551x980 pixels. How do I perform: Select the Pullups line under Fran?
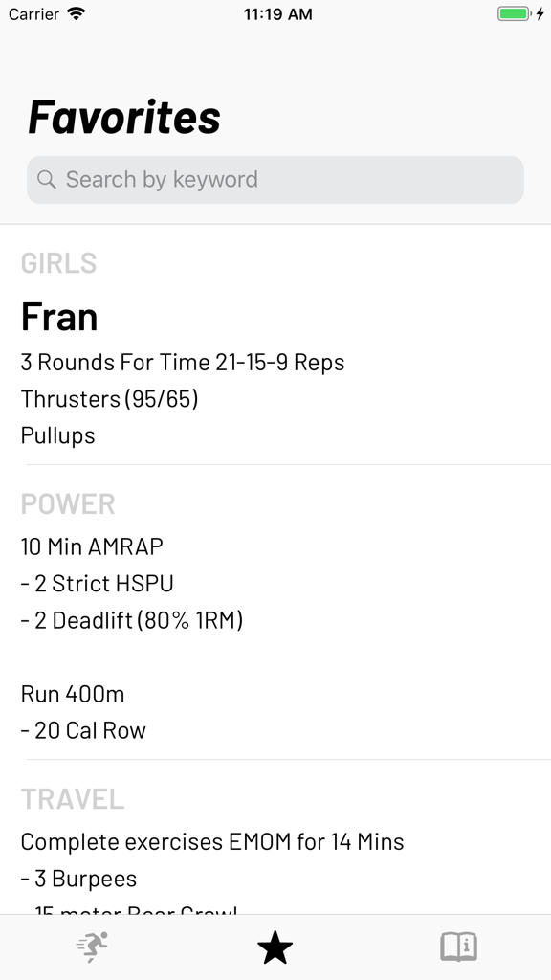click(x=58, y=435)
